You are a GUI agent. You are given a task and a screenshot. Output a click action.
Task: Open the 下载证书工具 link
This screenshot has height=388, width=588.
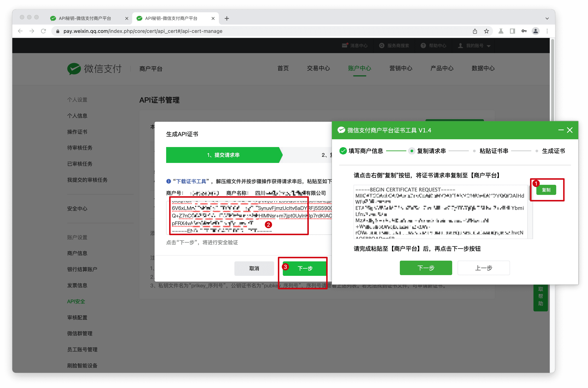(191, 181)
